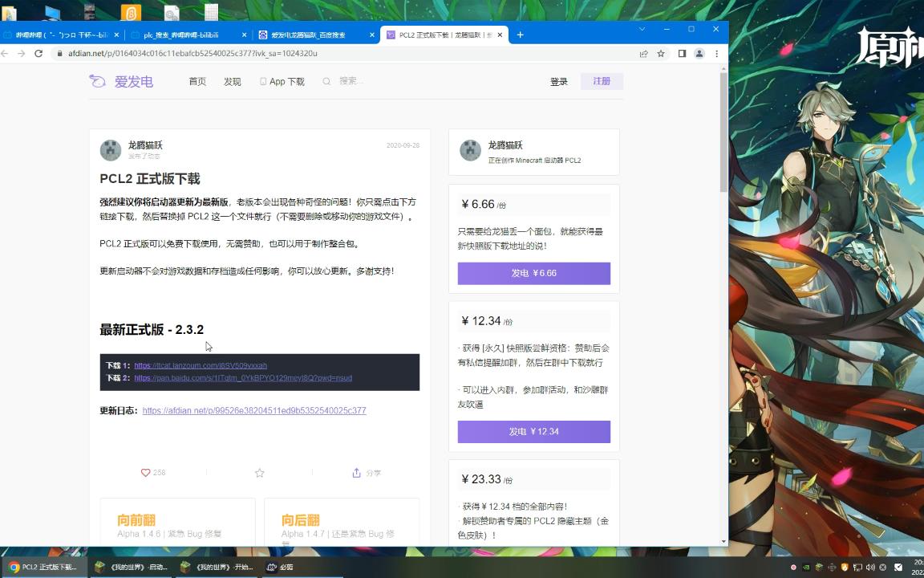Toggle the bookmark star in the address bar
924x578 pixels.
pos(660,54)
